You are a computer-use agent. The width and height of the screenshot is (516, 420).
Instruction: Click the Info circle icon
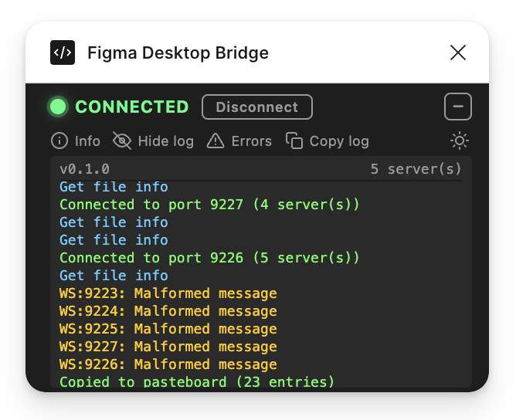(x=59, y=141)
